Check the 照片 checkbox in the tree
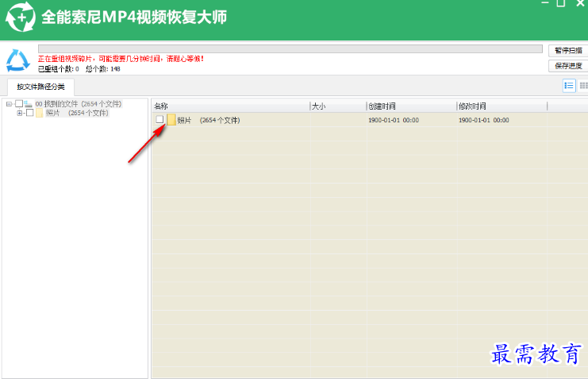The width and height of the screenshot is (588, 379). (x=30, y=113)
